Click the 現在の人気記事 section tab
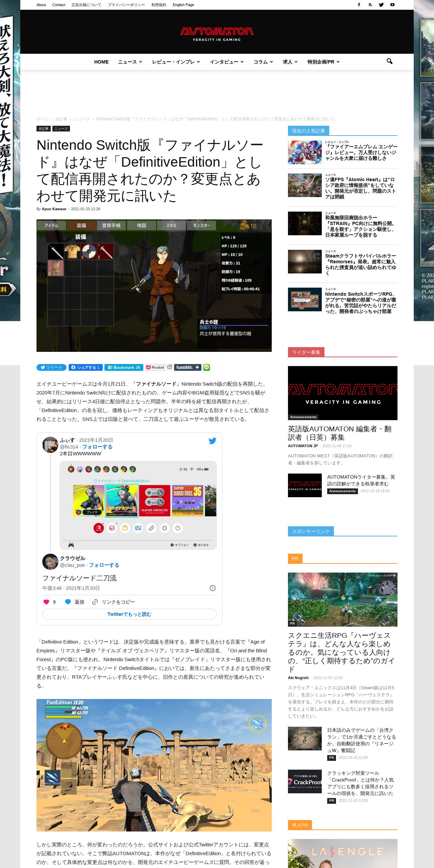The height and width of the screenshot is (868, 434). pos(309,131)
